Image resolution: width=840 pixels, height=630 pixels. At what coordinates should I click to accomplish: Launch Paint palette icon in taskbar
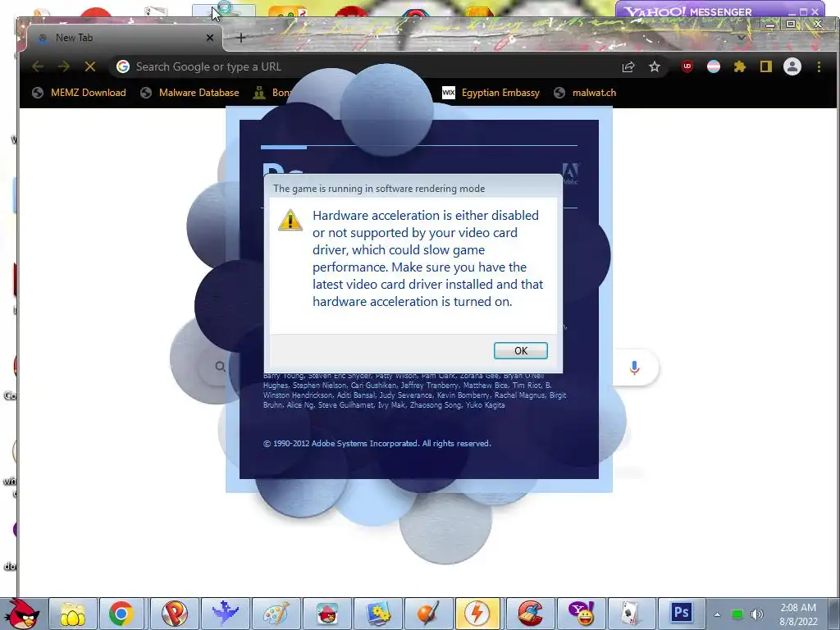pos(276,614)
